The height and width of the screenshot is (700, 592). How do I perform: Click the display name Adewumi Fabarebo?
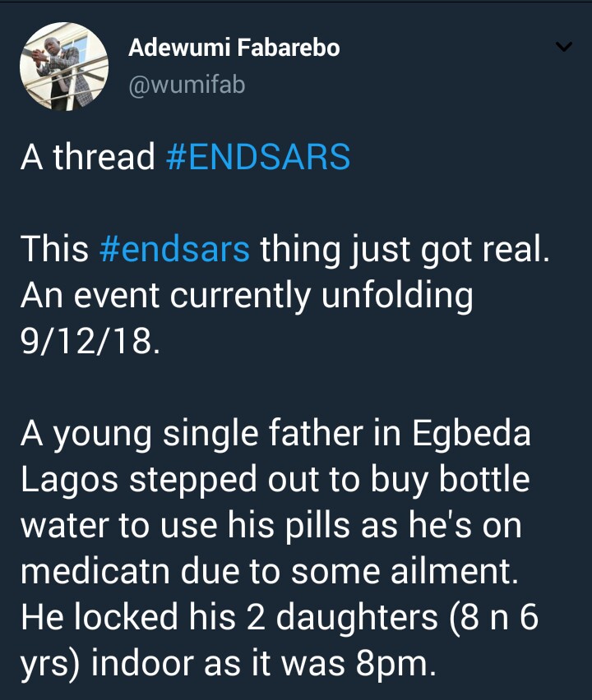[x=234, y=48]
